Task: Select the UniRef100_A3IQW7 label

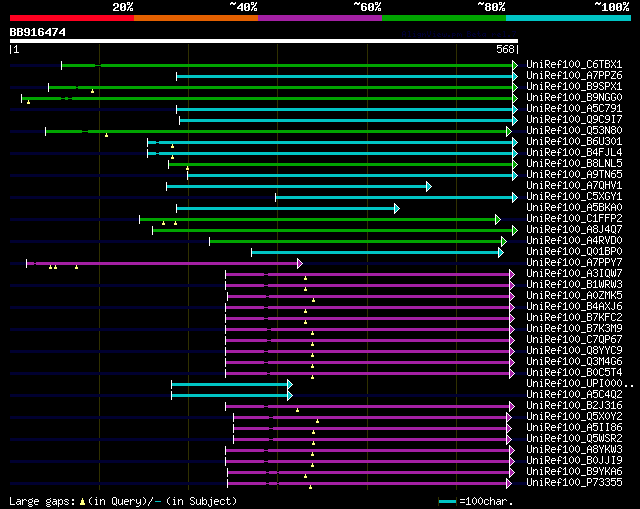Action: pos(574,274)
